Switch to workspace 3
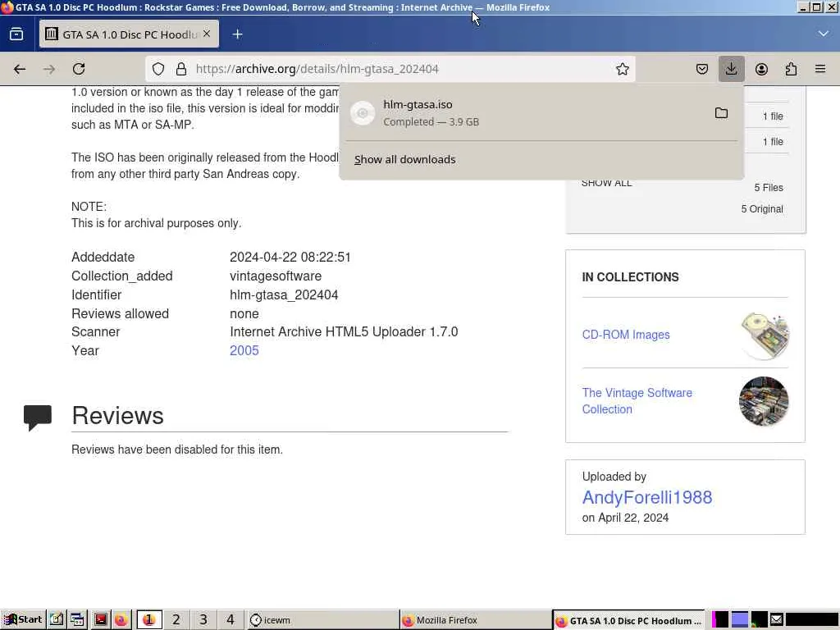 [x=203, y=620]
